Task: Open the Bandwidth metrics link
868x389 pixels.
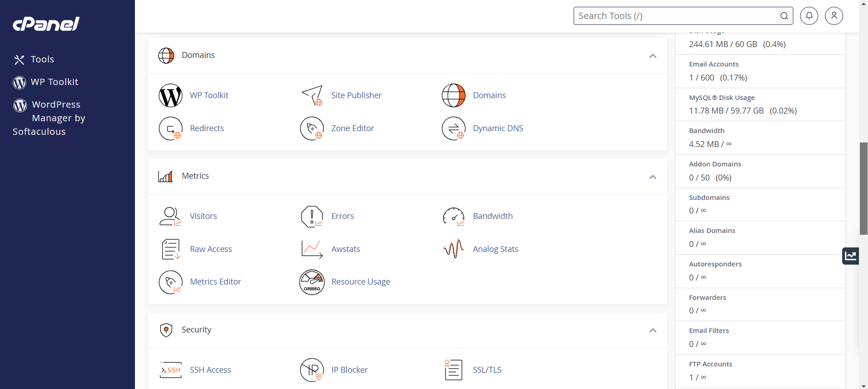Action: (x=493, y=216)
